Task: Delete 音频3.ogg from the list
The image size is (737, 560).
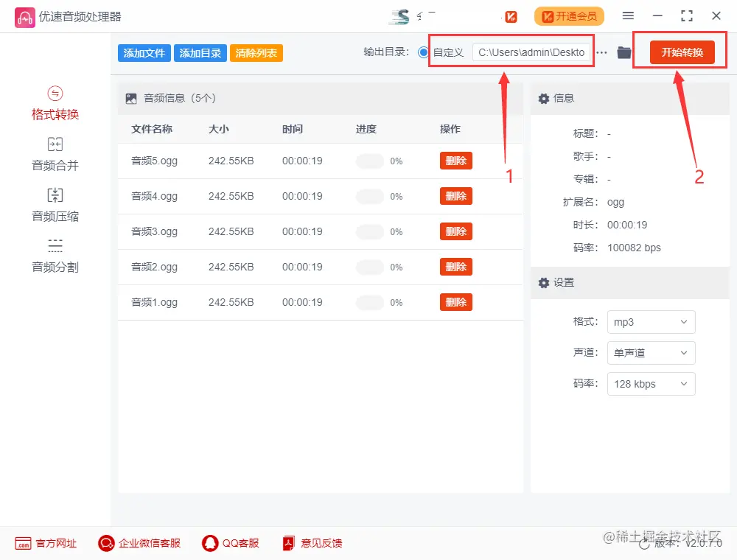Action: pyautogui.click(x=456, y=231)
